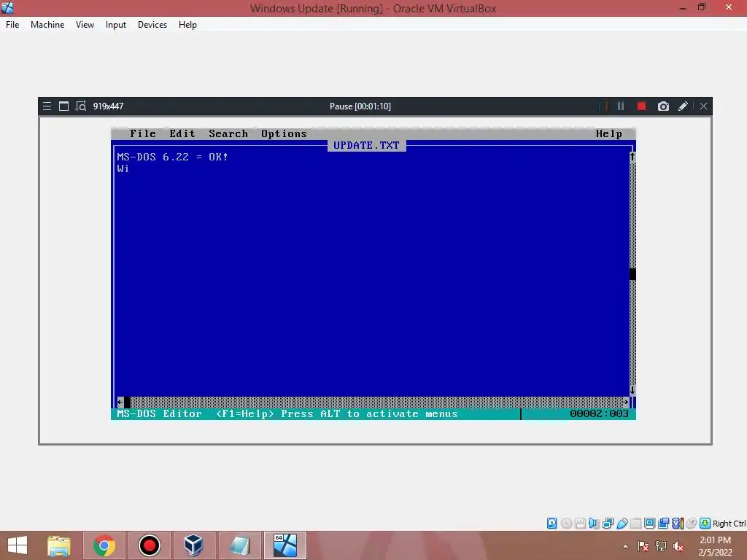This screenshot has width=747, height=560.
Task: Click the optical drive status icon
Action: [x=566, y=524]
